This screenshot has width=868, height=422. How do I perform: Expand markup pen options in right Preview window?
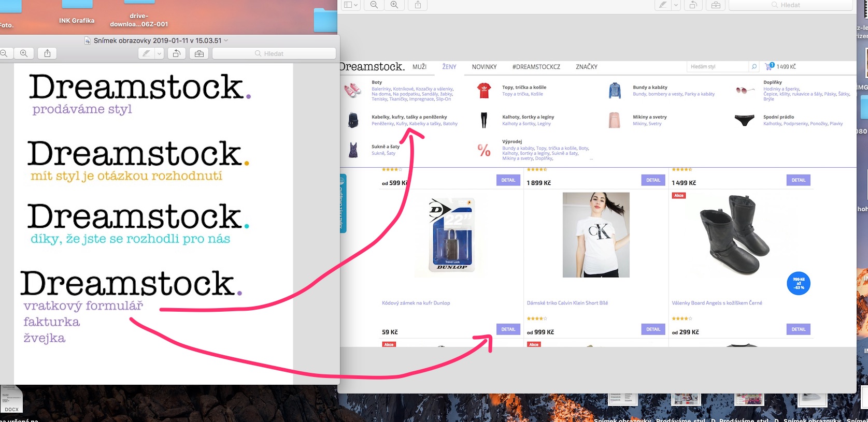(x=676, y=5)
